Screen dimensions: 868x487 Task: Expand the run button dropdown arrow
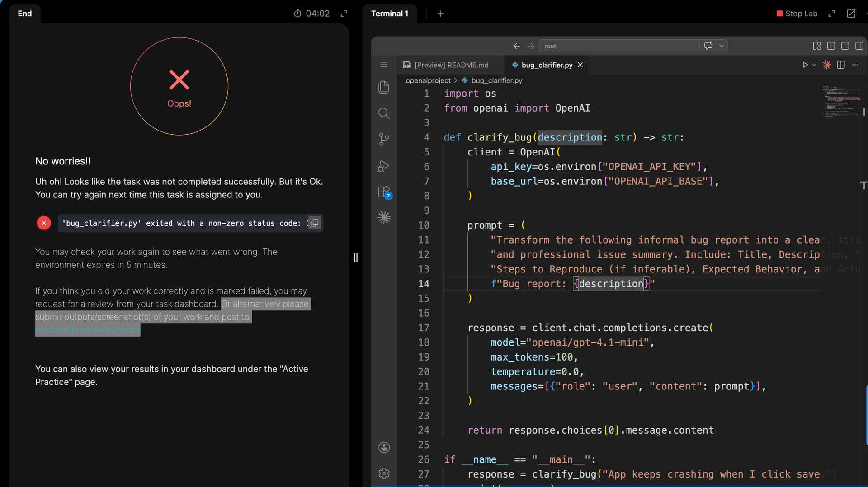click(x=814, y=65)
